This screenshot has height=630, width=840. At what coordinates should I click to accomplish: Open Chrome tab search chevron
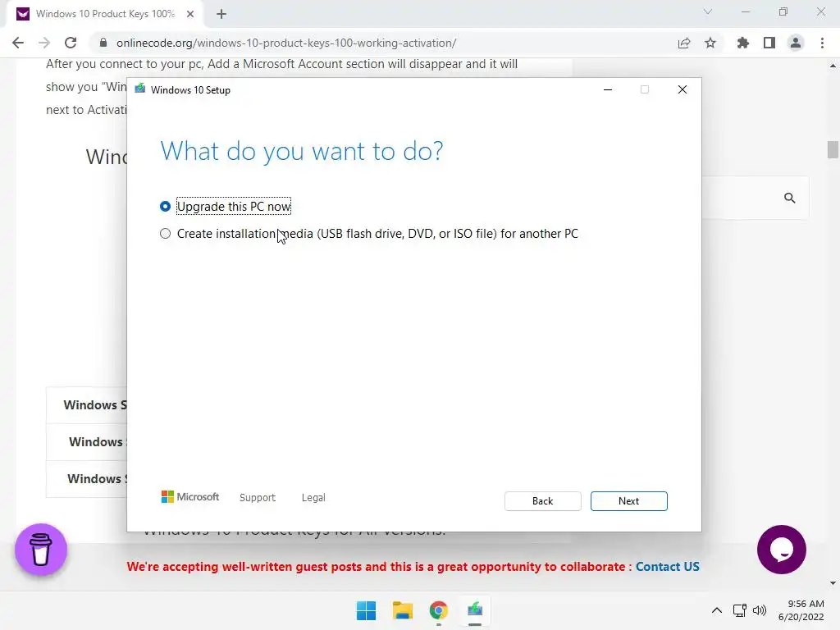[x=708, y=11]
